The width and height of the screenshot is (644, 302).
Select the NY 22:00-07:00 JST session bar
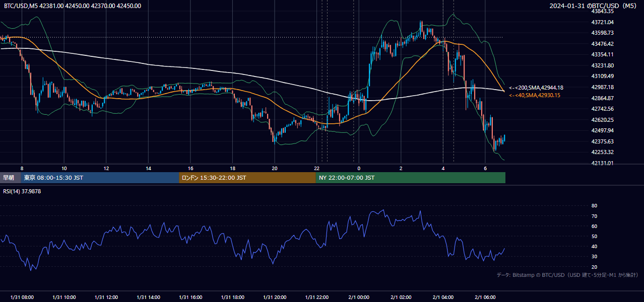[x=410, y=178]
